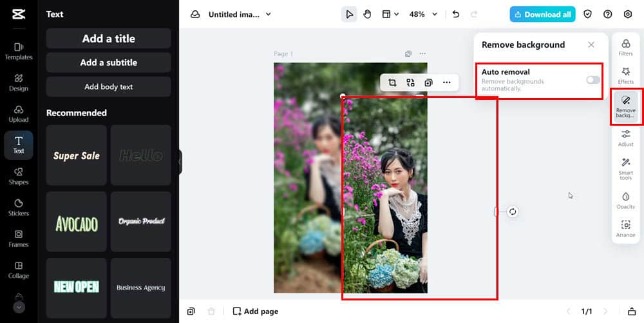Open the Arrange tool
The image size is (644, 323).
(625, 229)
